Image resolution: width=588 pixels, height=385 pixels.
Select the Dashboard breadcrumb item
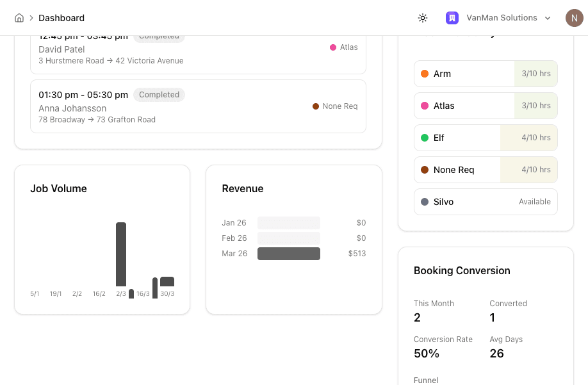pyautogui.click(x=61, y=17)
